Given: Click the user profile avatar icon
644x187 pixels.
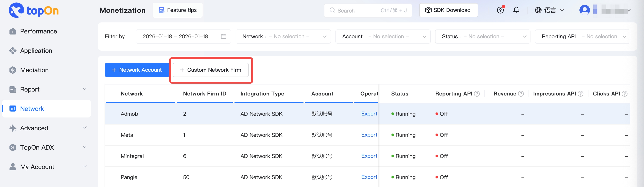Looking at the screenshot, I should coord(584,10).
